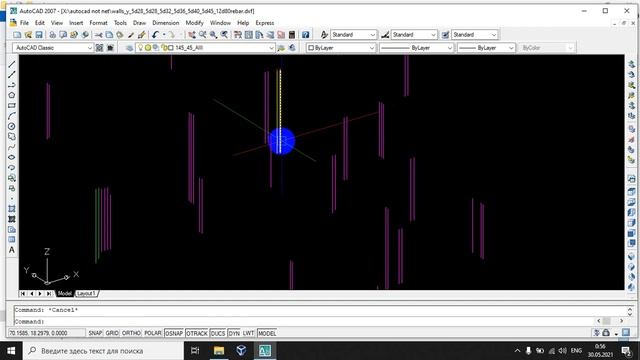Open the QuickCalc calculator icon
The image size is (640, 360).
point(292,35)
